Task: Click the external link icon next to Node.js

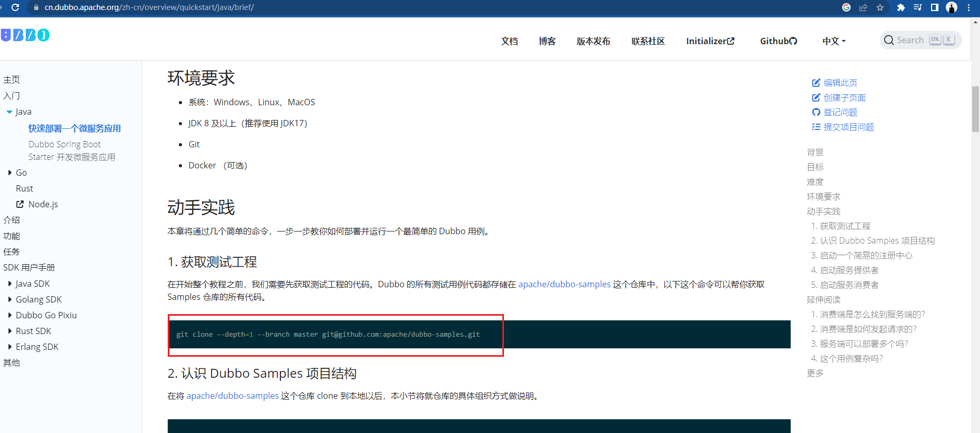Action: pos(20,204)
